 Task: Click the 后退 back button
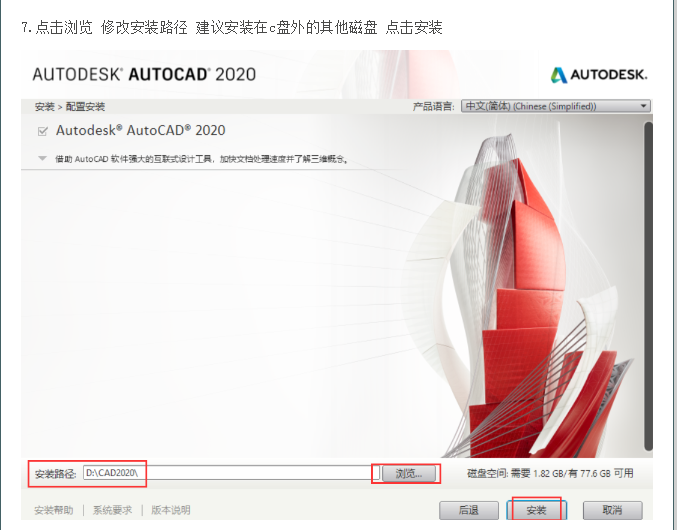[469, 510]
